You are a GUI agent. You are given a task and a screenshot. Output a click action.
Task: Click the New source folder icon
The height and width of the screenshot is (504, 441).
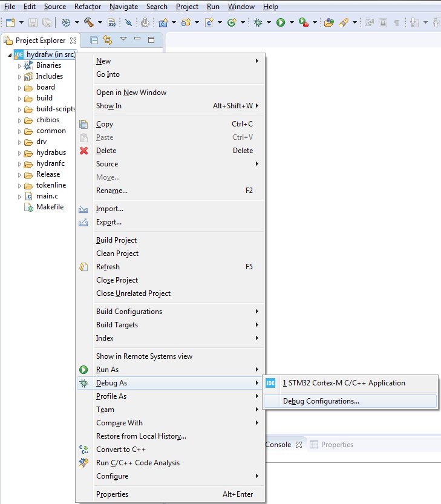pos(186,22)
